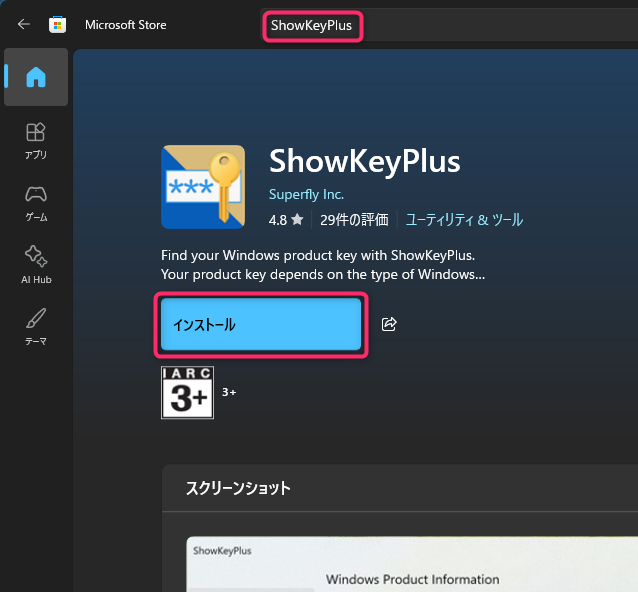Open Superfly Inc. publisher link
The height and width of the screenshot is (592, 638).
306,195
